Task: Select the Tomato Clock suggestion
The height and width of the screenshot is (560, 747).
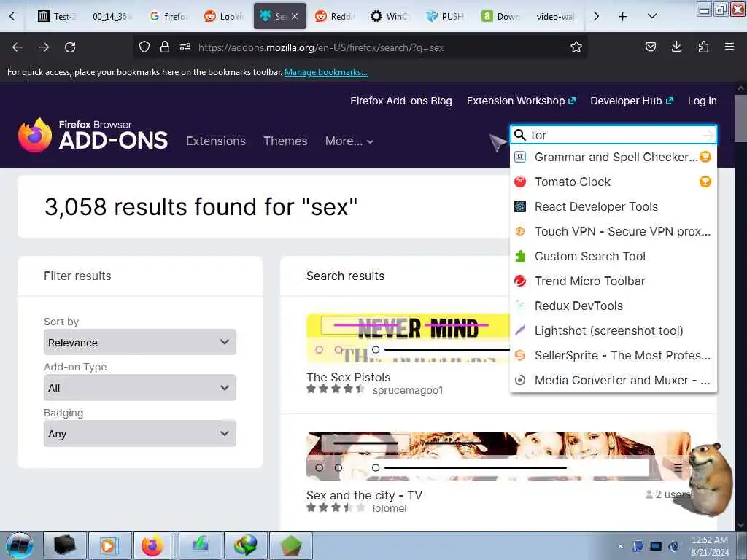Action: tap(613, 182)
